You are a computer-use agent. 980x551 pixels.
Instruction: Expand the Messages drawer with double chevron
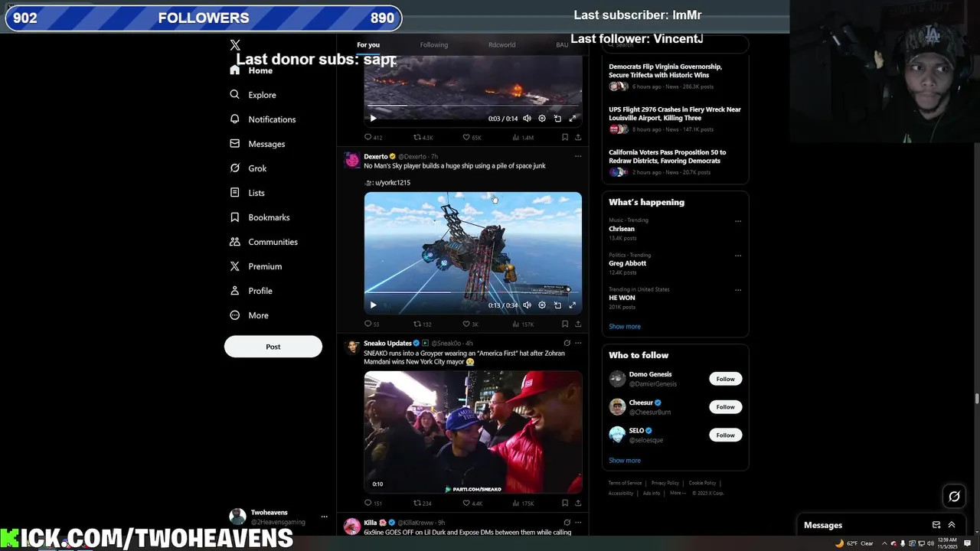[952, 525]
